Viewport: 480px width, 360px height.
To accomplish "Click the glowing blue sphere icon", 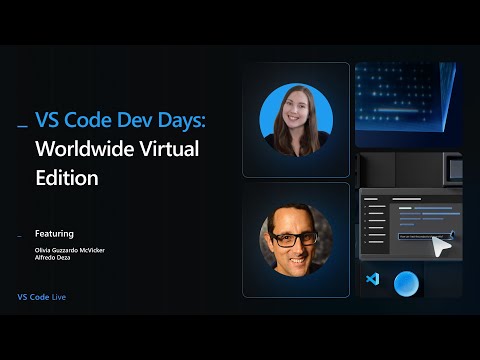I will [406, 284].
